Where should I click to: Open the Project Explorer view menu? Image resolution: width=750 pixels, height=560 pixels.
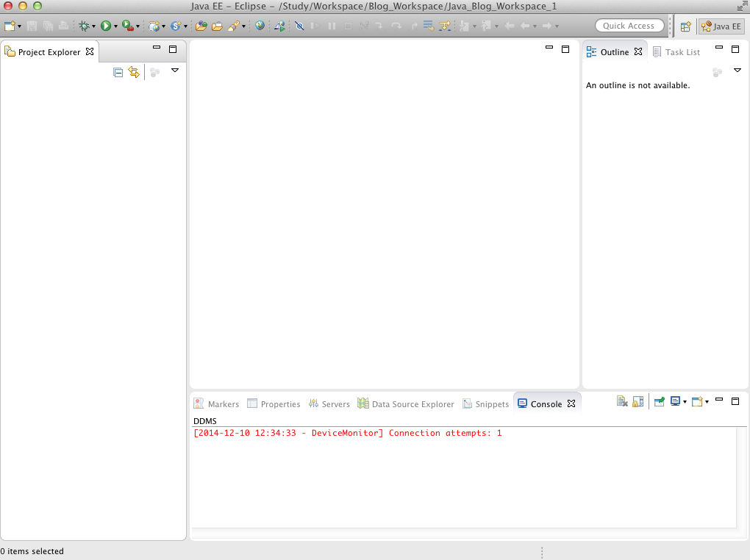175,71
